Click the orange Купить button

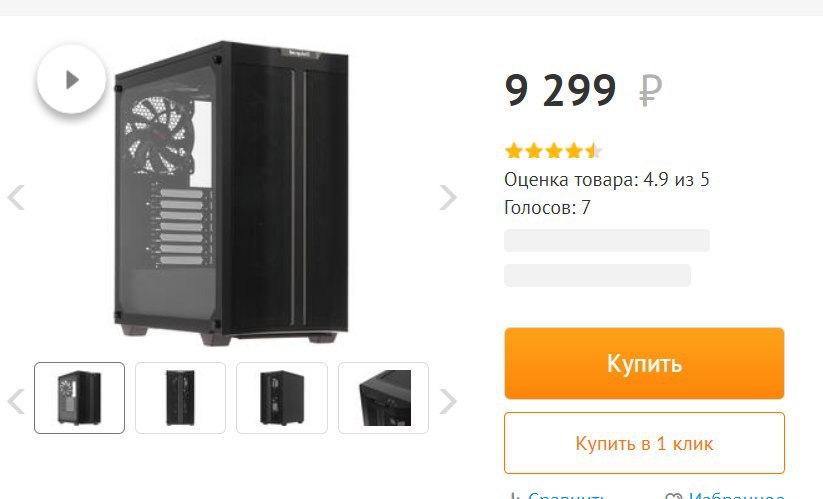[x=644, y=363]
